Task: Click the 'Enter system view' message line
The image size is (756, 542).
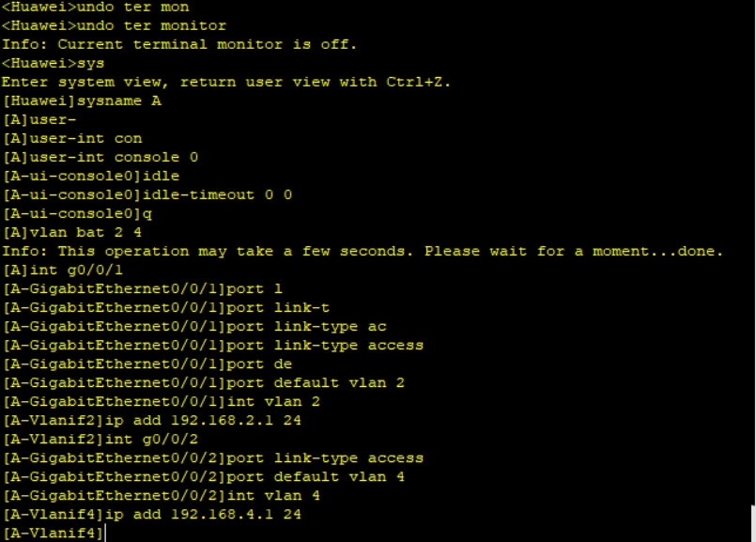Action: tap(226, 82)
